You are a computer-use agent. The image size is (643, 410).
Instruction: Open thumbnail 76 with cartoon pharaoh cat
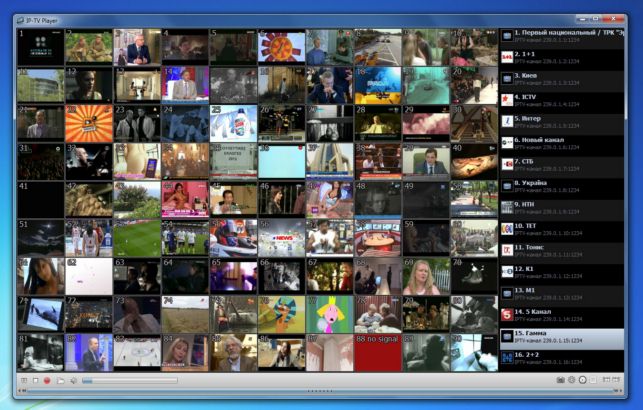[x=281, y=314]
